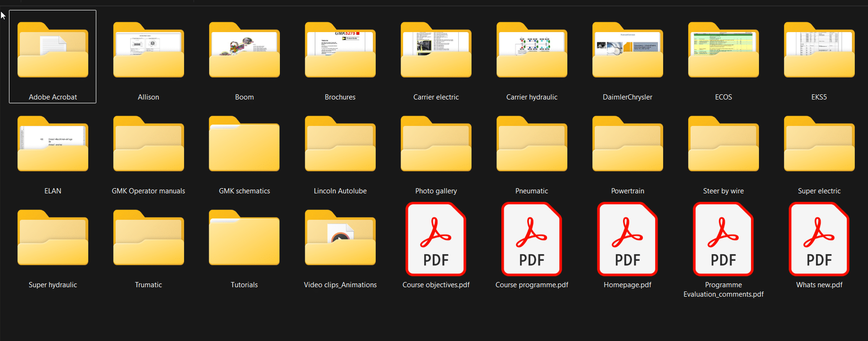The width and height of the screenshot is (868, 341).
Task: Select the Trumatic folder icon
Action: [x=149, y=237]
